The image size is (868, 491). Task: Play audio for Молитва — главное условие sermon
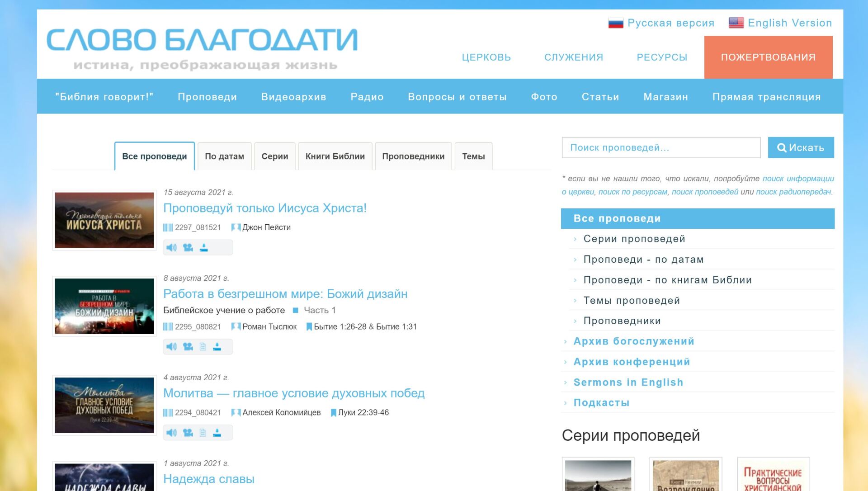point(171,433)
